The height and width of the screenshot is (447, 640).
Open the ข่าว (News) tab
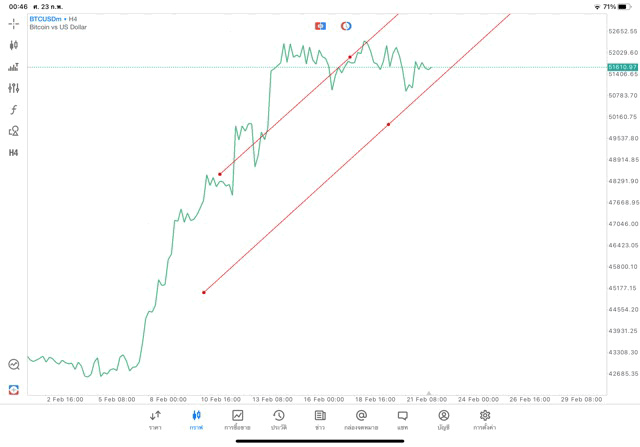pos(320,419)
